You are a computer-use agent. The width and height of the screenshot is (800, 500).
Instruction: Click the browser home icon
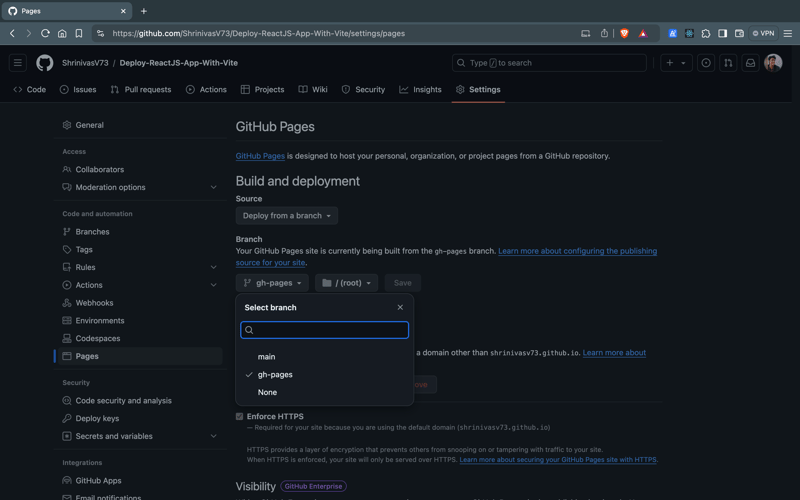click(x=62, y=33)
